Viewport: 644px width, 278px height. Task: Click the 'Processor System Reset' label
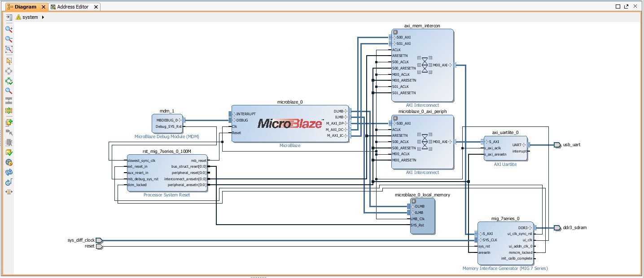coord(166,195)
